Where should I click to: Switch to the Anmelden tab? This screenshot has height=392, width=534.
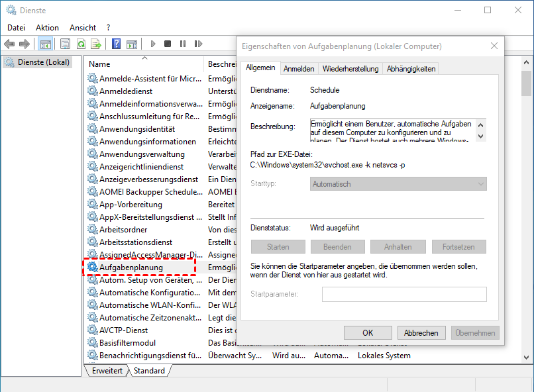point(299,69)
